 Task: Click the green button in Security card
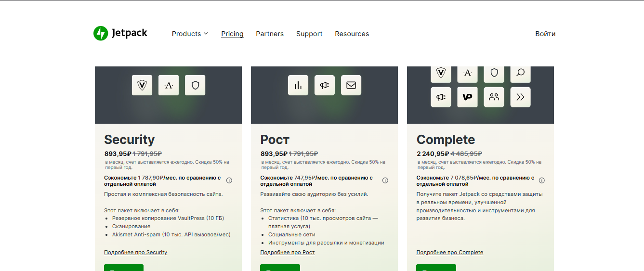pos(124,268)
